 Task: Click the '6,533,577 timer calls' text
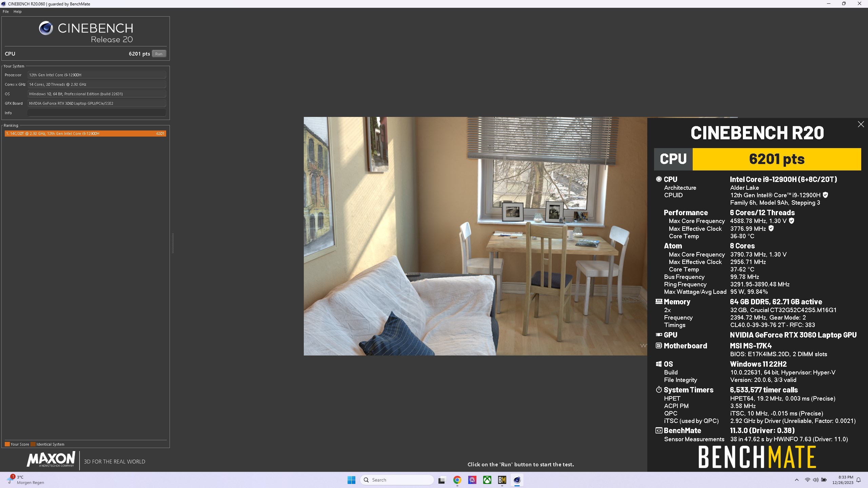pyautogui.click(x=764, y=390)
